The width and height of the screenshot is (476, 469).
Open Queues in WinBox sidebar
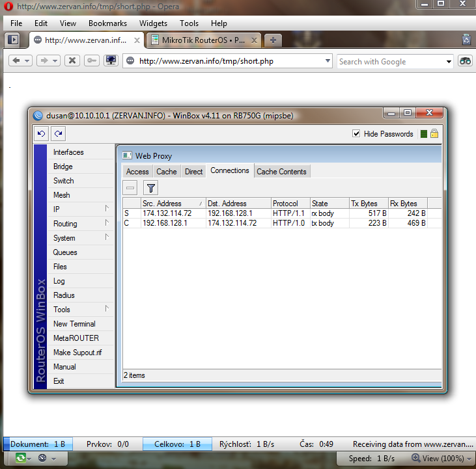coord(65,252)
